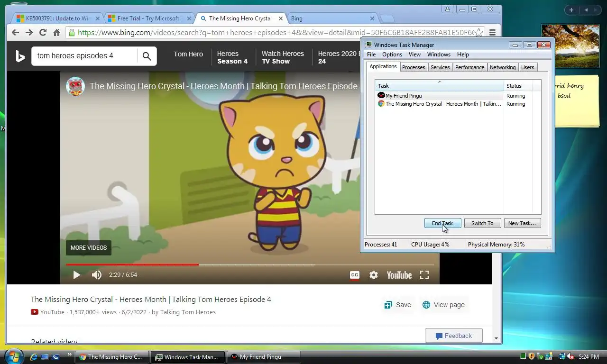Click the Feedback button
Screen dimensions: 607x364
click(x=454, y=336)
